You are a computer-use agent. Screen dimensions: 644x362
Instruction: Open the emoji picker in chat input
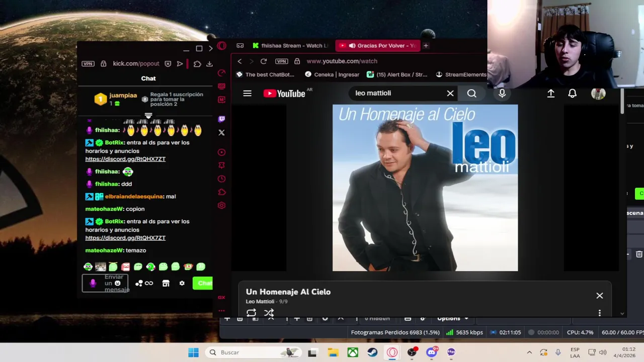pyautogui.click(x=118, y=283)
